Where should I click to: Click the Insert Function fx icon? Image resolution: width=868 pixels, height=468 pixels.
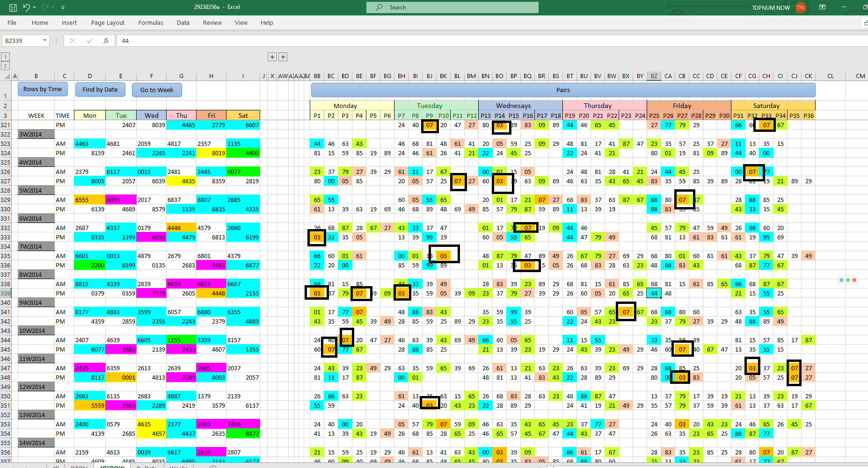coord(106,41)
